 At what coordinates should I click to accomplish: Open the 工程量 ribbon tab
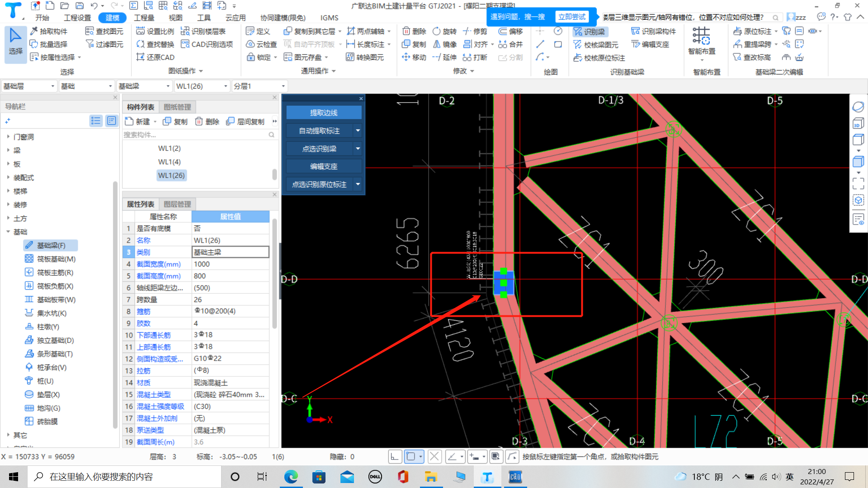point(144,18)
